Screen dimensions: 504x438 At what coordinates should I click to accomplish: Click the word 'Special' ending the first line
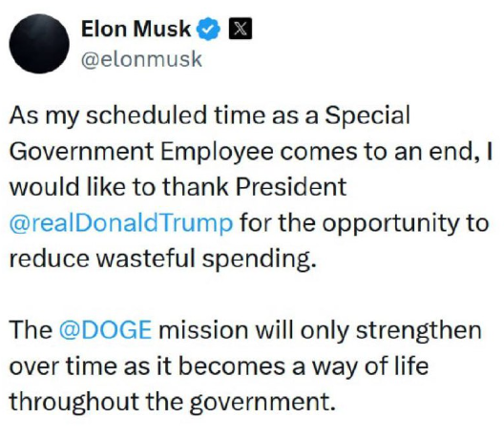point(367,116)
